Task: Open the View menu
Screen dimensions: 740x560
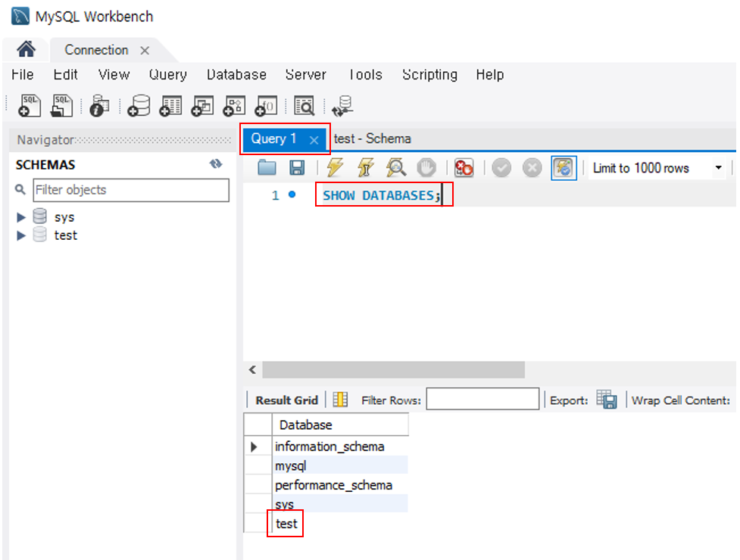Action: [114, 74]
